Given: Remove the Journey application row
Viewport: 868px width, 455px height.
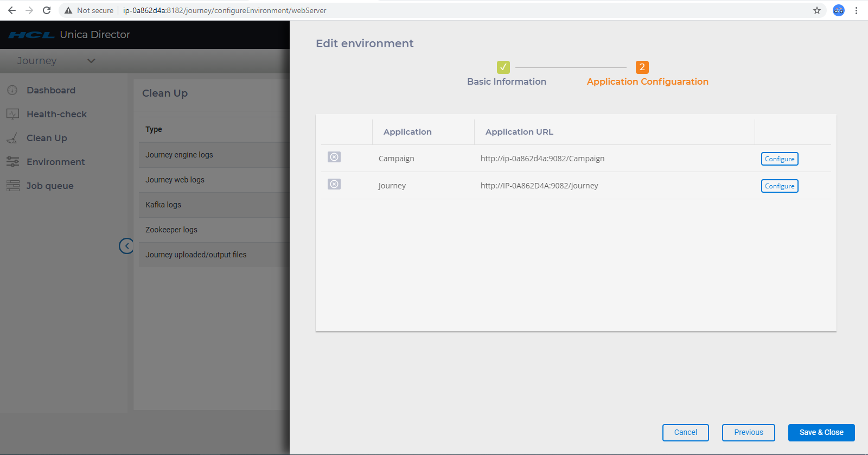Looking at the screenshot, I should [x=334, y=184].
